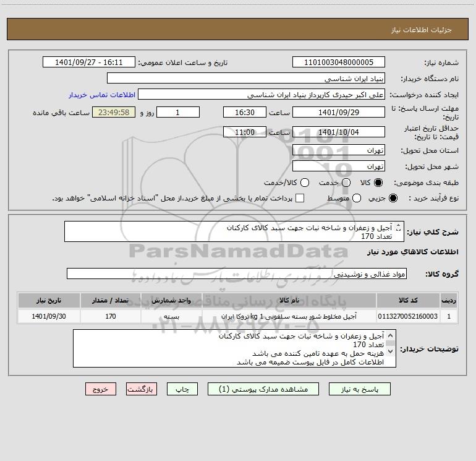This screenshot has width=476, height=461.
Task: Select the خدمت radio button
Action: pyautogui.click(x=346, y=183)
